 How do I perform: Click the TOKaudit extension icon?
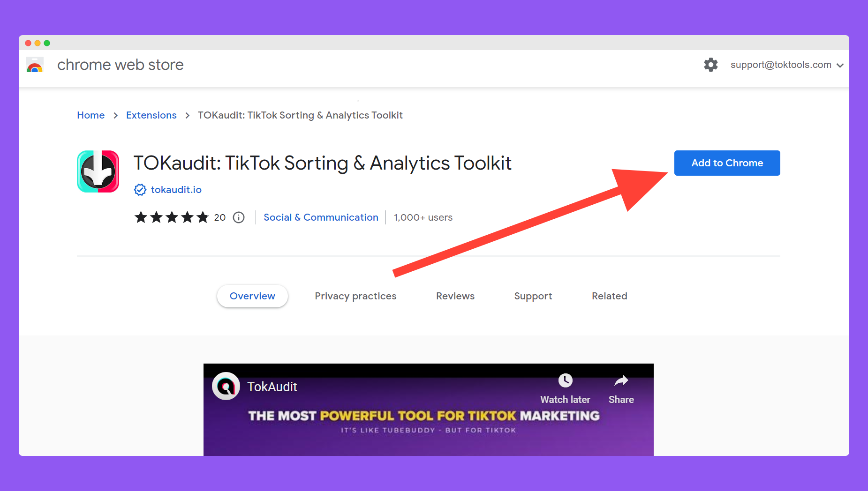(x=98, y=171)
